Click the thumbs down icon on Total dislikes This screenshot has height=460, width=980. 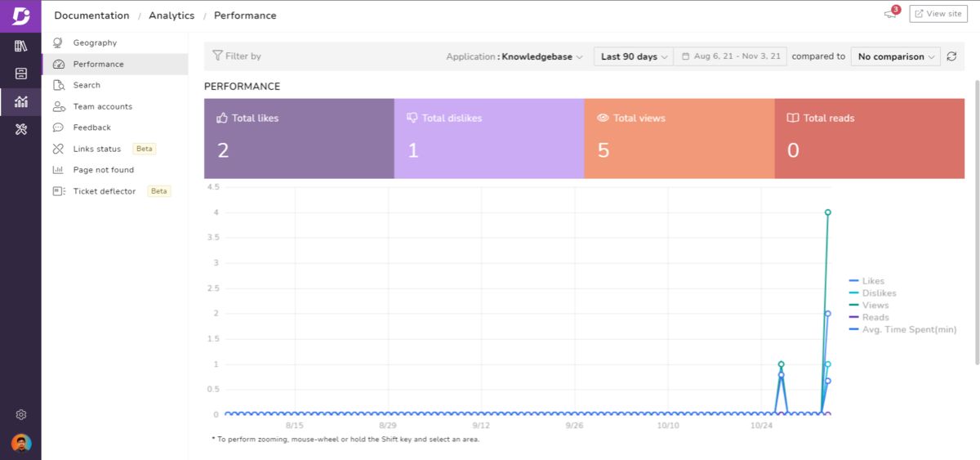click(x=412, y=118)
